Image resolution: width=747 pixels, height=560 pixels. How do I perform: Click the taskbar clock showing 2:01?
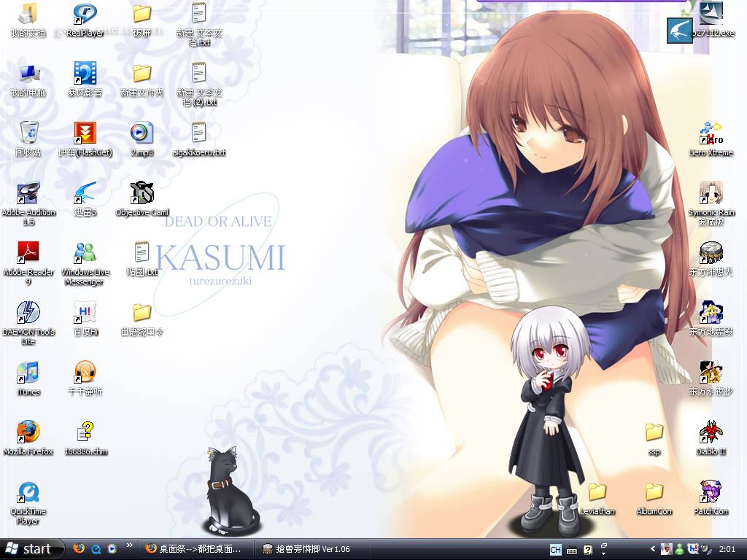click(x=727, y=549)
